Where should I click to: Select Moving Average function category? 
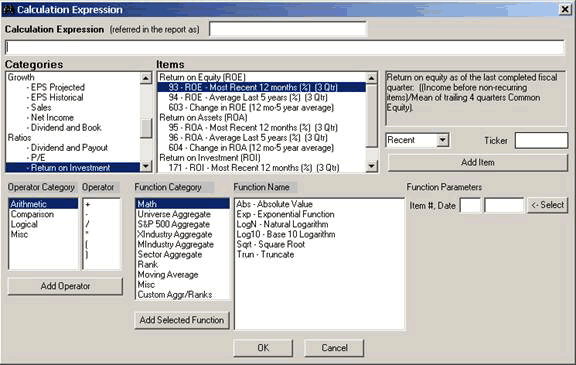tap(168, 274)
